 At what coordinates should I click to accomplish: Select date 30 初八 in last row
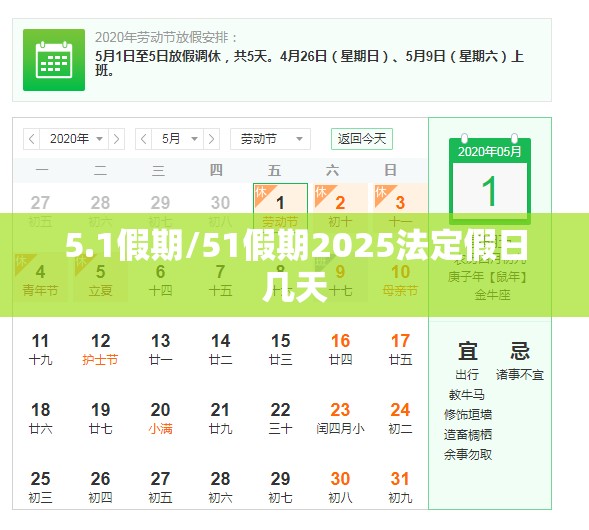340,487
